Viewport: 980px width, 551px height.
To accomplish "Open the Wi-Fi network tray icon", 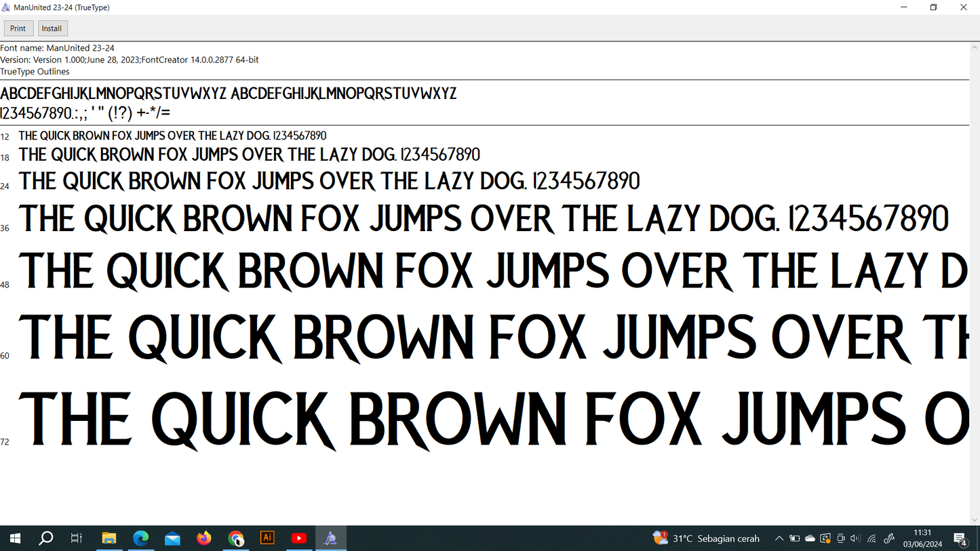I will [x=872, y=539].
